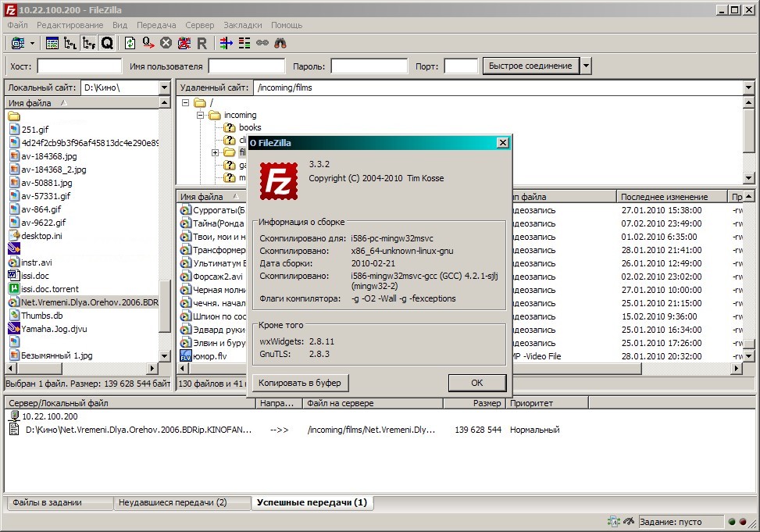Click the Пароль input field
This screenshot has width=760, height=532.
(369, 66)
